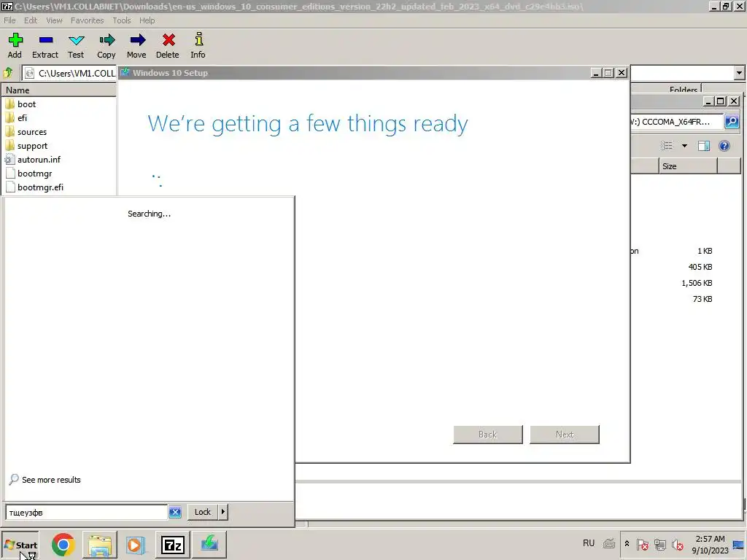Screen dimensions: 747x560
Task: Open the Help menu
Action: [147, 20]
